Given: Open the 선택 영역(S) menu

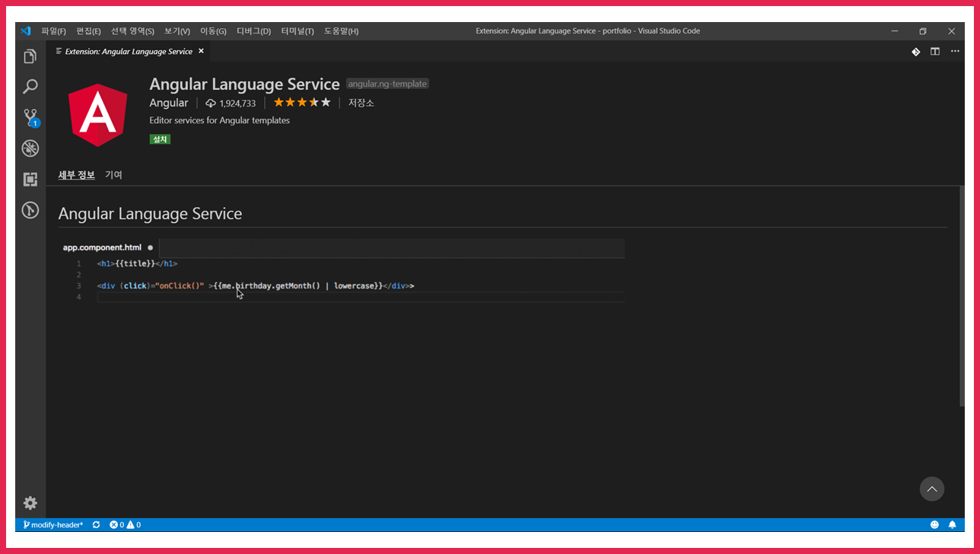Looking at the screenshot, I should (x=132, y=31).
